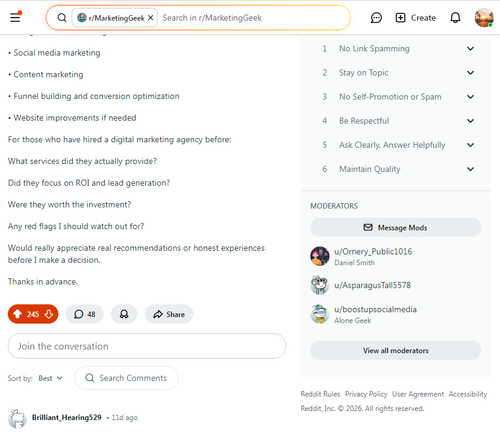500x434 pixels.
Task: Click 'Did they focus on ROI and lead generation?'
Action: pos(89,183)
